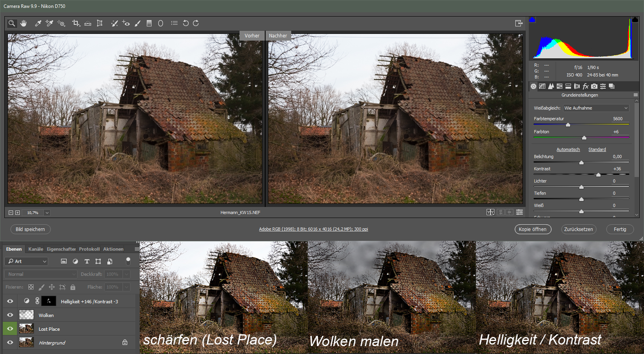Open the Deckkraft opacity dropdown arrow
This screenshot has width=644, height=354.
pos(127,274)
